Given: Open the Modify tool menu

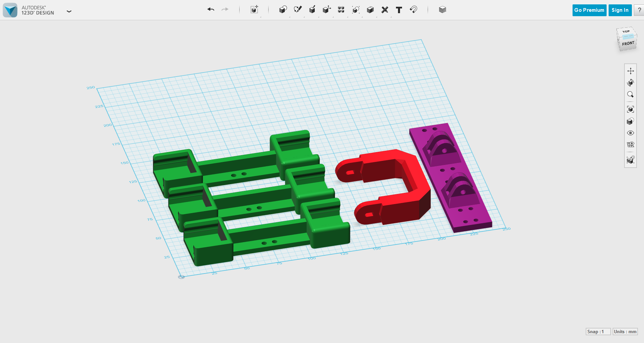Looking at the screenshot, I should (x=327, y=10).
